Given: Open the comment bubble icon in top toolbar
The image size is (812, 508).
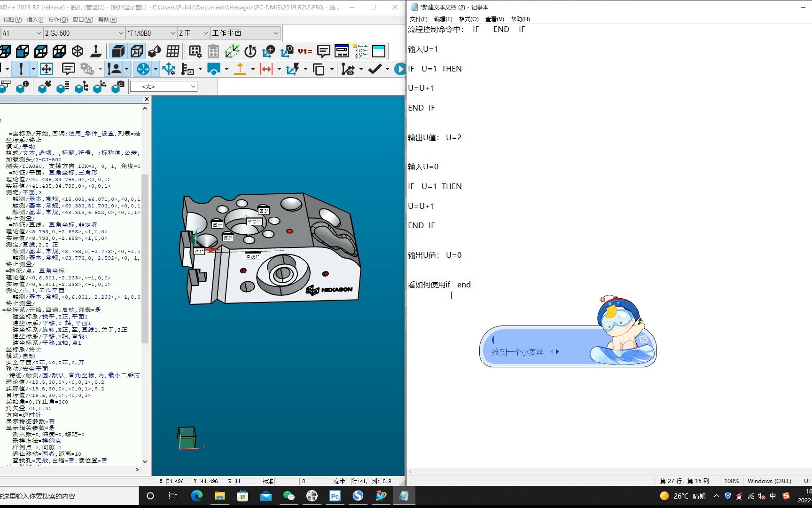Looking at the screenshot, I should (323, 51).
